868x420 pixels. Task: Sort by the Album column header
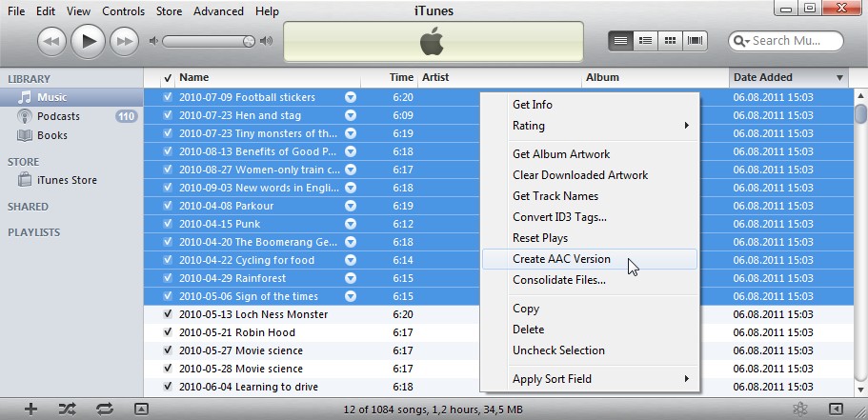pos(656,77)
